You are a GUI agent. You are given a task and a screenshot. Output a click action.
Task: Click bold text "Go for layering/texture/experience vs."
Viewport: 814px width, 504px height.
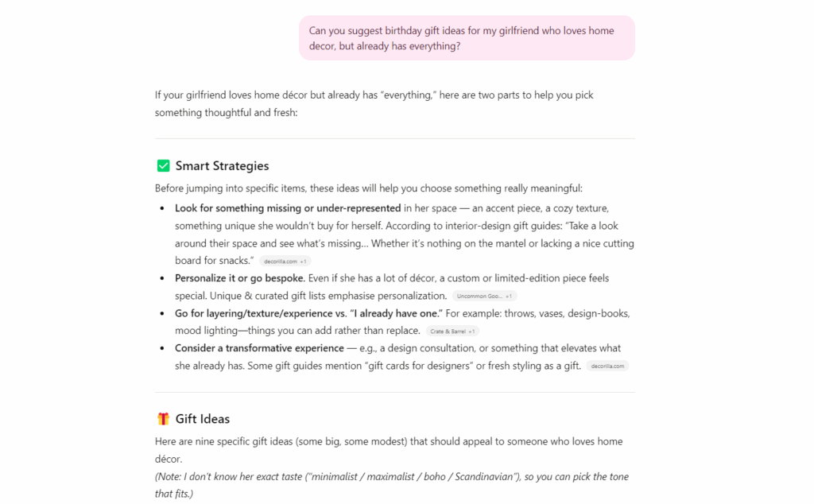pos(261,313)
